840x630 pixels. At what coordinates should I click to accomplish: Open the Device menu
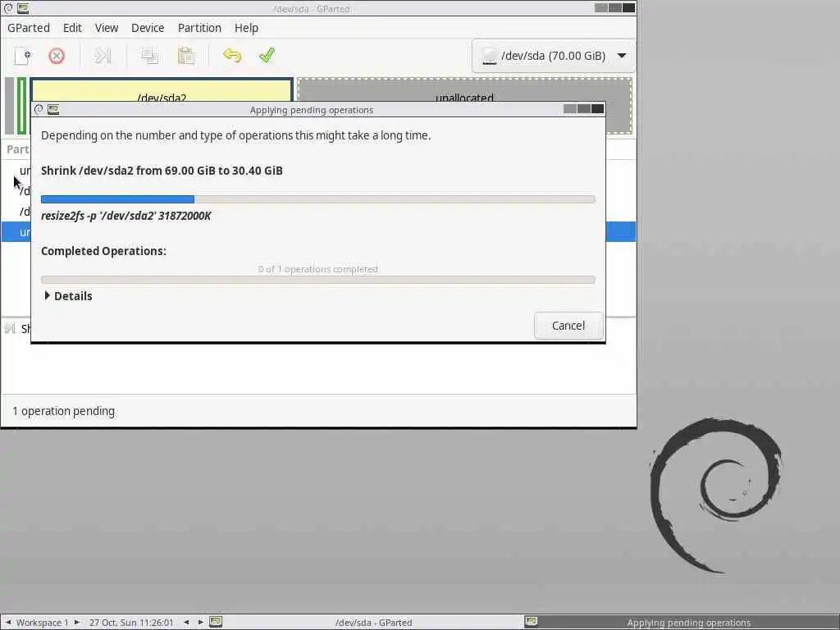click(148, 28)
